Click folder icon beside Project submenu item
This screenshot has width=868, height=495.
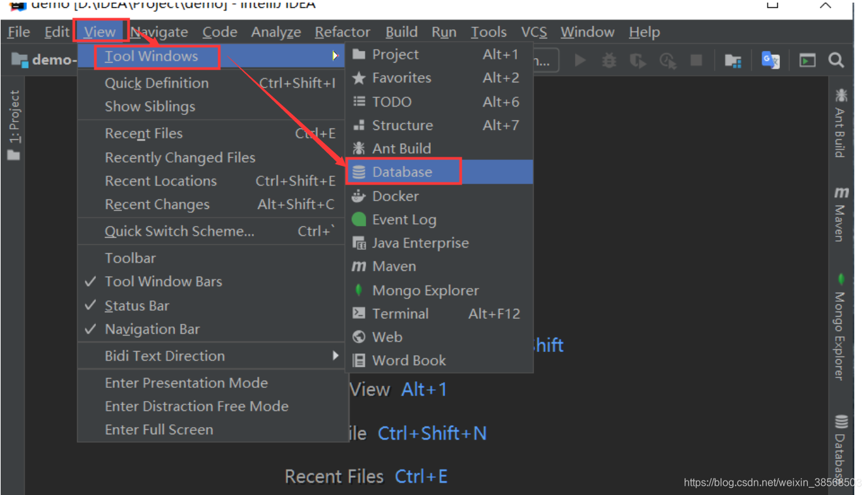click(x=359, y=54)
